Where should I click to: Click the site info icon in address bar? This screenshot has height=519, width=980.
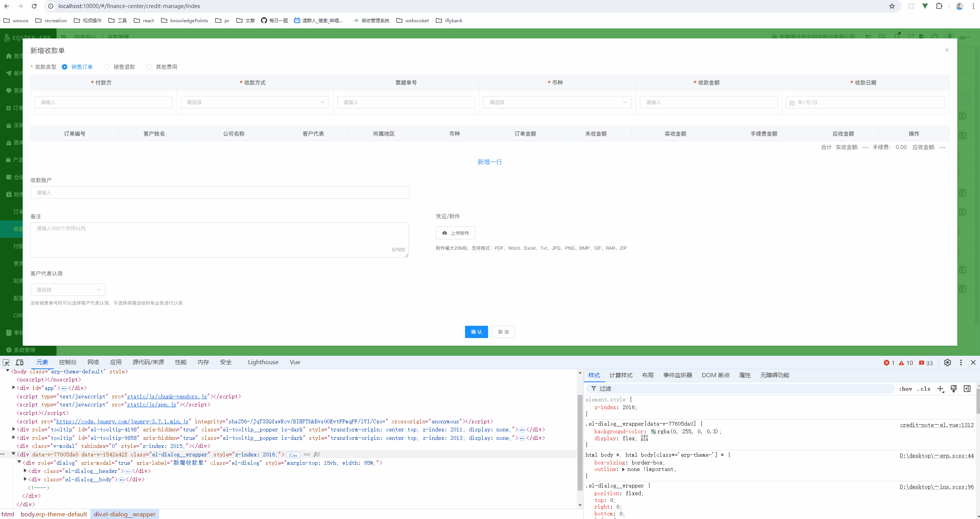pos(51,6)
